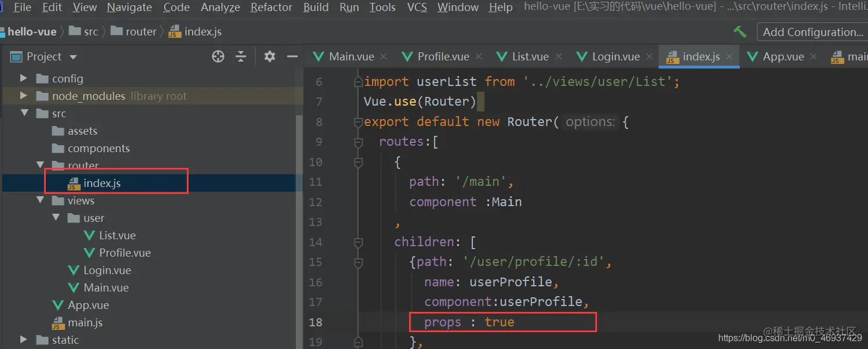The width and height of the screenshot is (868, 349).
Task: Expand the config folder arrow
Action: [24, 78]
